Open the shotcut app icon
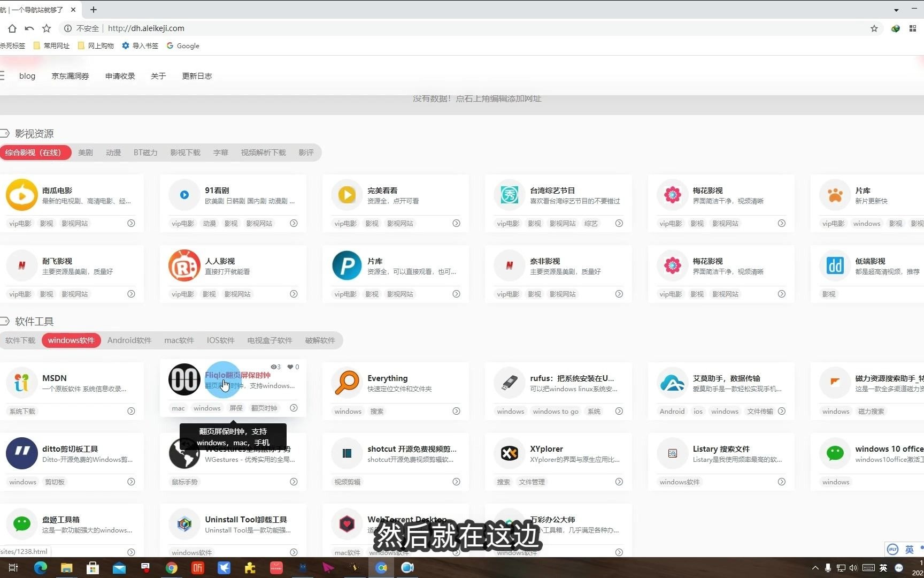Screen dimensions: 924x578 [x=347, y=453]
